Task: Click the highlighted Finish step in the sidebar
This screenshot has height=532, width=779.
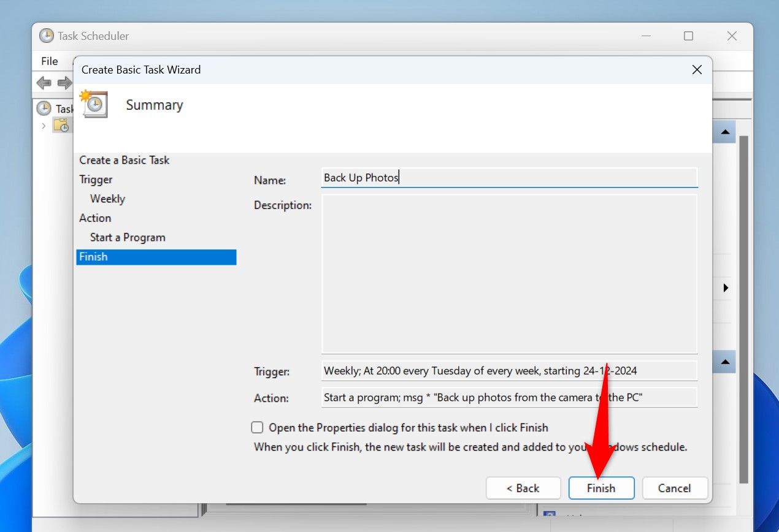Action: click(x=156, y=257)
